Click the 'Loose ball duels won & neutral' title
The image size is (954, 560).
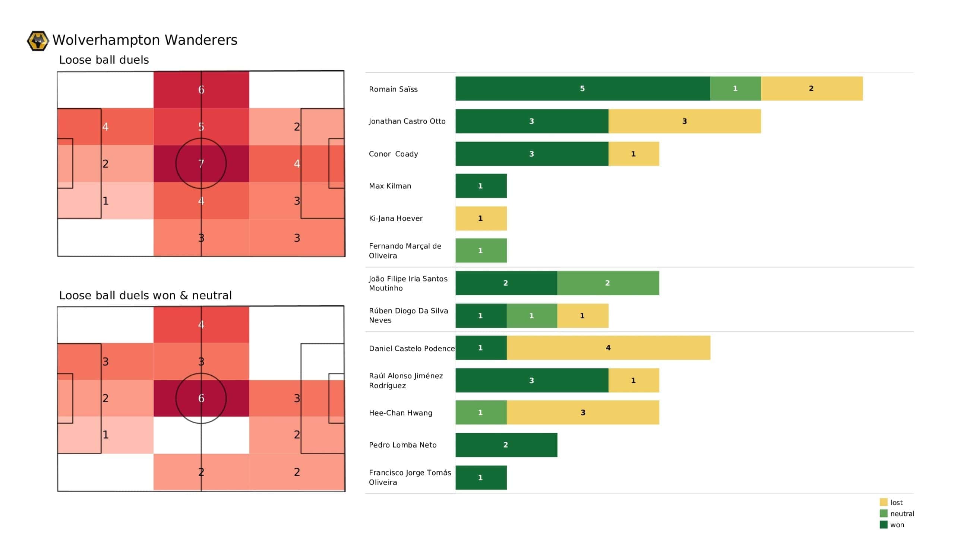point(145,296)
